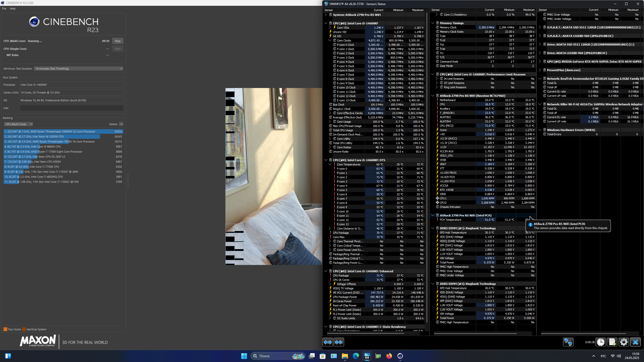
Task: Click the Info text field
Action: click(71, 108)
